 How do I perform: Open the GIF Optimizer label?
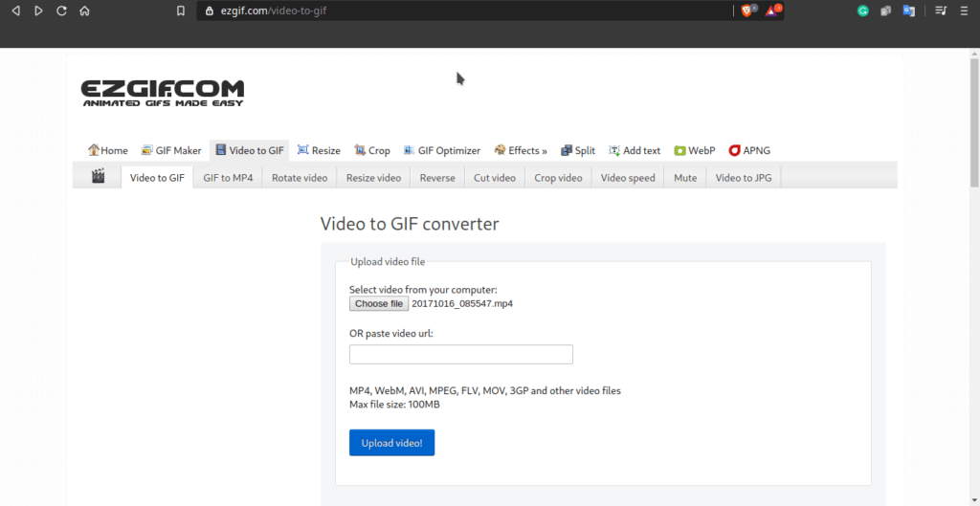[x=450, y=150]
